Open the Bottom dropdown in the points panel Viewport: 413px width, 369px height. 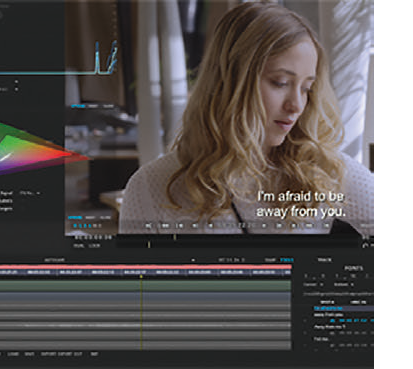[343, 284]
